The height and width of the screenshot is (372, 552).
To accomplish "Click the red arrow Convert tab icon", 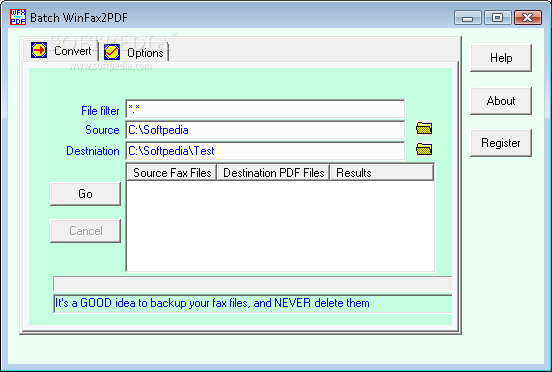I will click(39, 50).
